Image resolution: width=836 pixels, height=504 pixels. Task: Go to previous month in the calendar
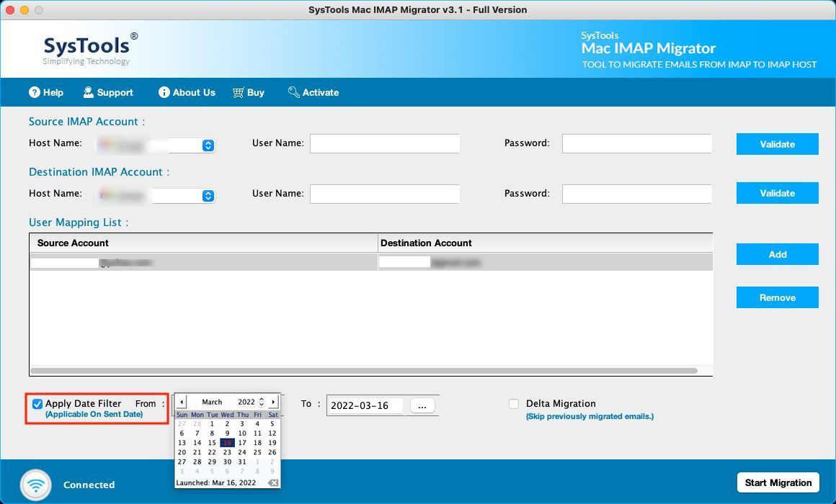coord(182,402)
